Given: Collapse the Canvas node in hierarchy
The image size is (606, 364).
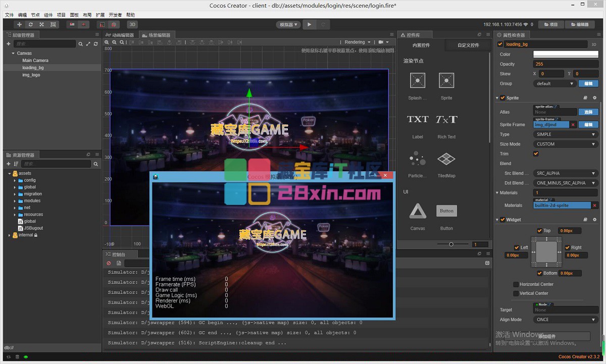Looking at the screenshot, I should (13, 53).
